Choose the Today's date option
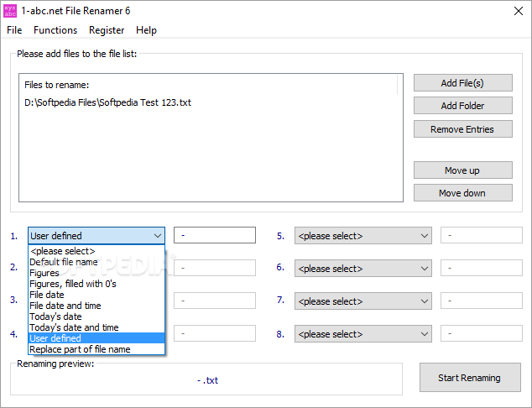This screenshot has width=532, height=408. click(x=96, y=316)
